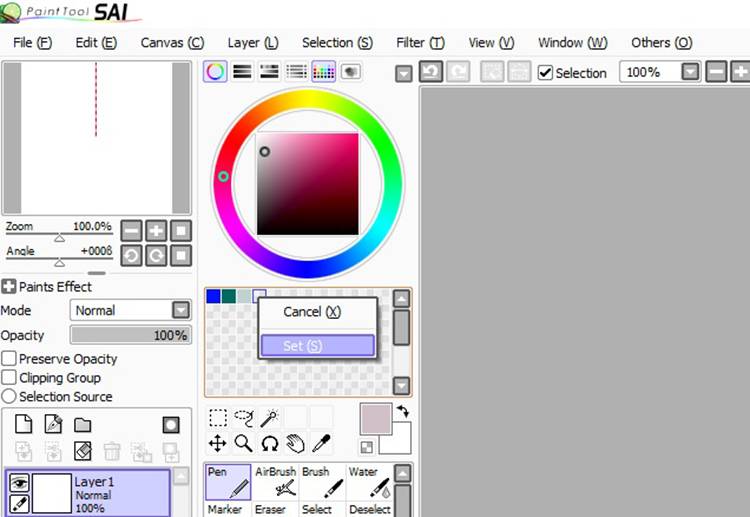Image resolution: width=750 pixels, height=517 pixels.
Task: Toggle the RGB slider panel button
Action: click(242, 72)
